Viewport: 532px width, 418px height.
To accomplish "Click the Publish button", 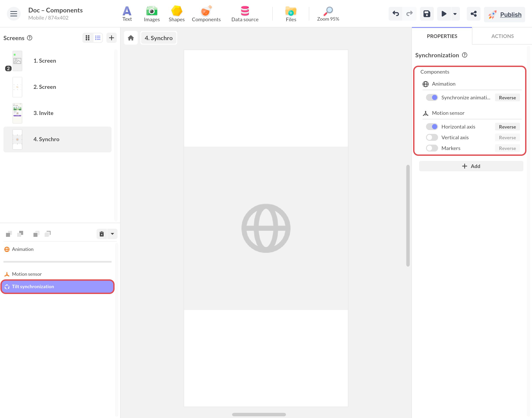I will click(x=505, y=14).
